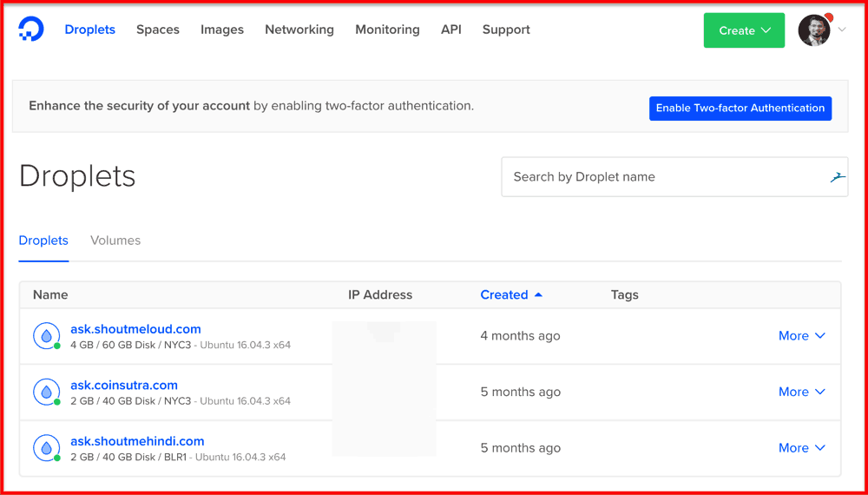Expand More menu for ask.coinsutra.com
Image resolution: width=868 pixels, height=495 pixels.
(x=801, y=392)
